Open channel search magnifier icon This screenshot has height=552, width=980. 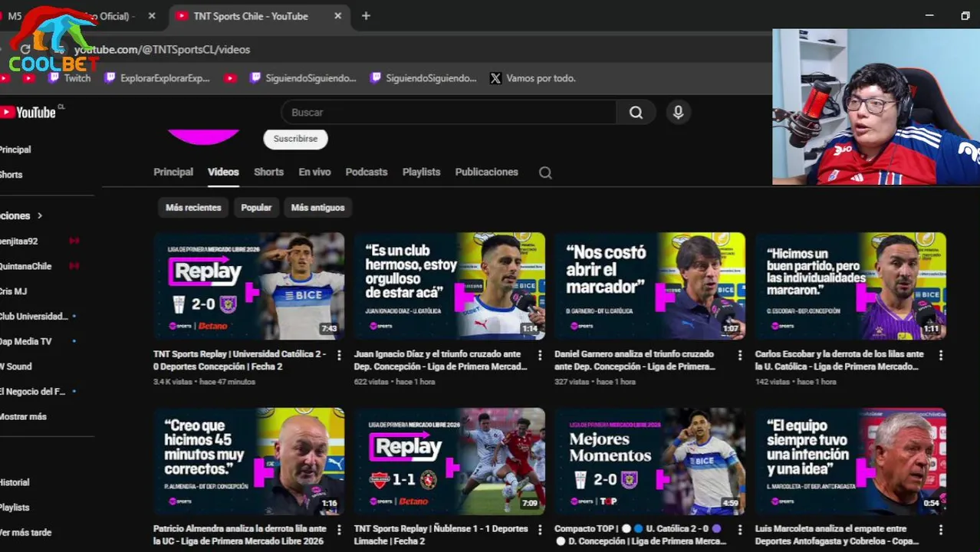coord(545,172)
